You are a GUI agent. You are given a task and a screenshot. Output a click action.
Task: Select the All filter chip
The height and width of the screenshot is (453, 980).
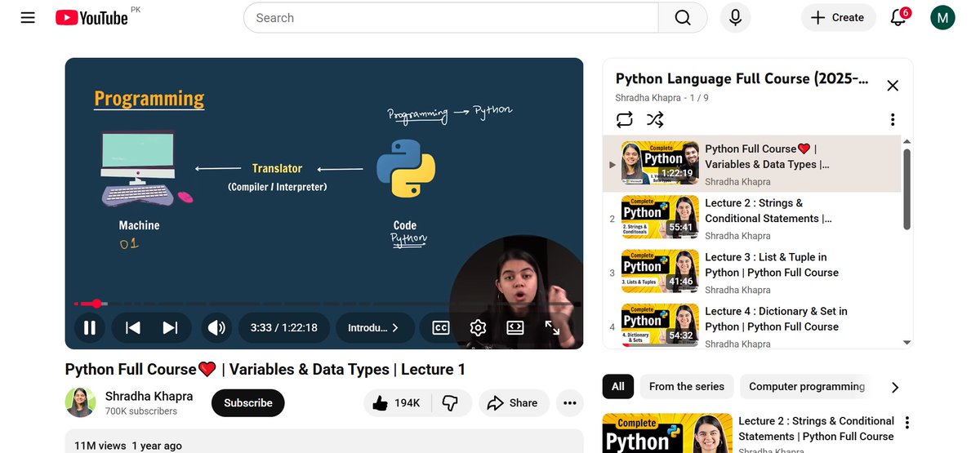(618, 386)
